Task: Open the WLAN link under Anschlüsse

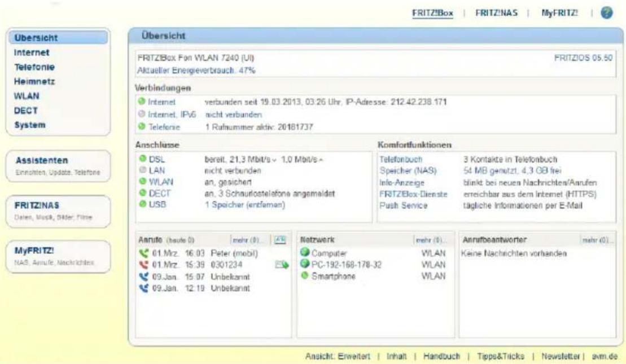Action: pos(161,182)
